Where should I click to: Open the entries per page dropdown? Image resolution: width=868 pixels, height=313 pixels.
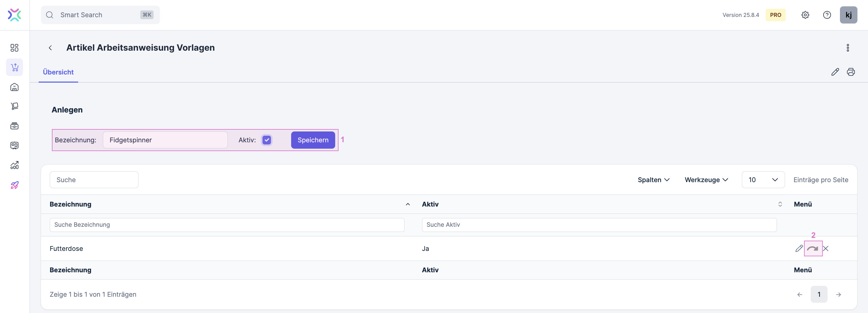coord(763,180)
